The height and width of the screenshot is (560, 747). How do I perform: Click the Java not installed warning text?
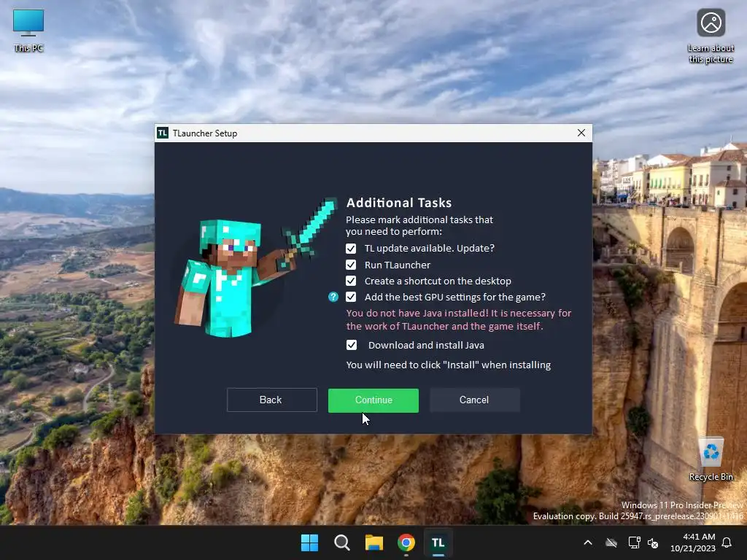[459, 319]
